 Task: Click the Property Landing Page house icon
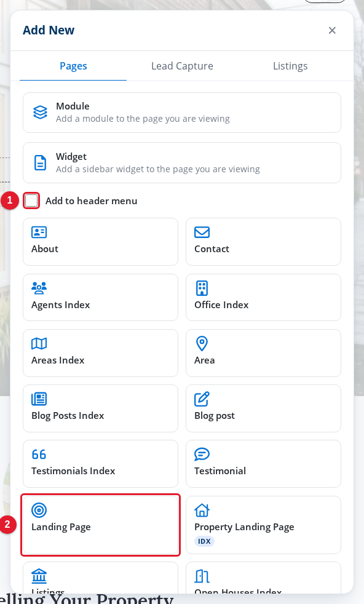(x=202, y=510)
